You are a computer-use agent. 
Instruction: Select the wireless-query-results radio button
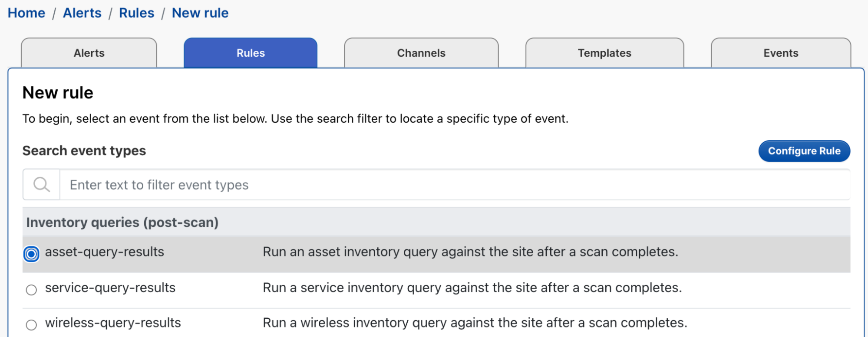(31, 325)
